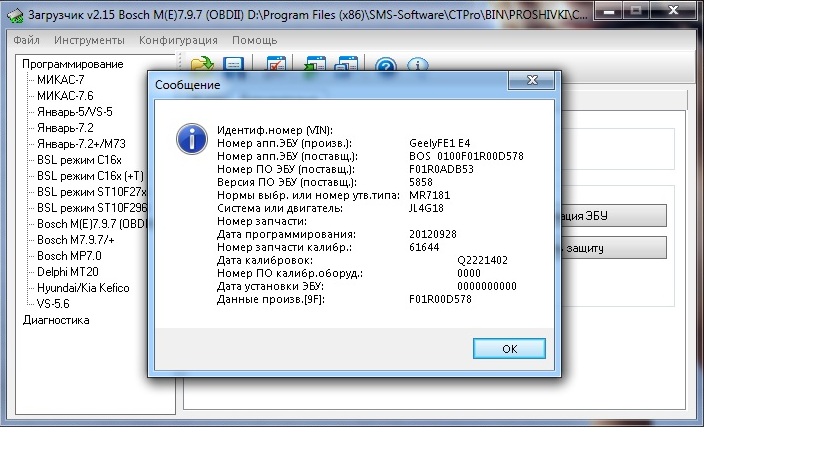The height and width of the screenshot is (460, 819).
Task: Click the overlapping windows toolbar icon
Action: click(x=346, y=63)
